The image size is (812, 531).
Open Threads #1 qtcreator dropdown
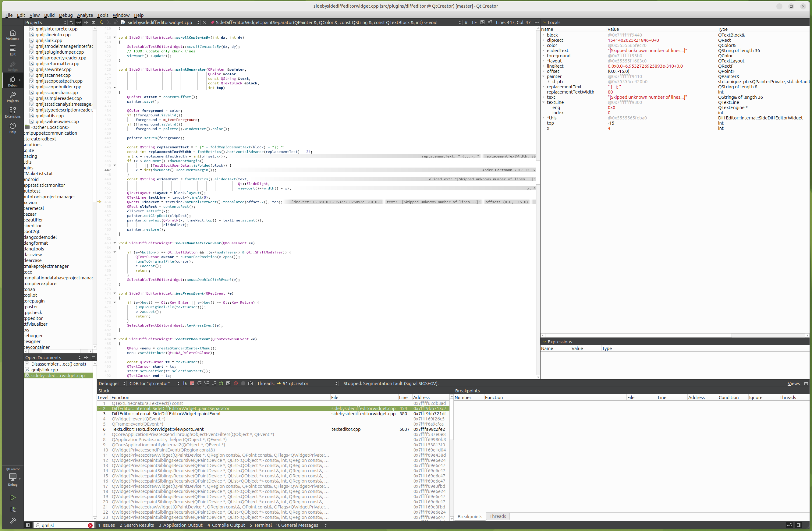point(307,383)
